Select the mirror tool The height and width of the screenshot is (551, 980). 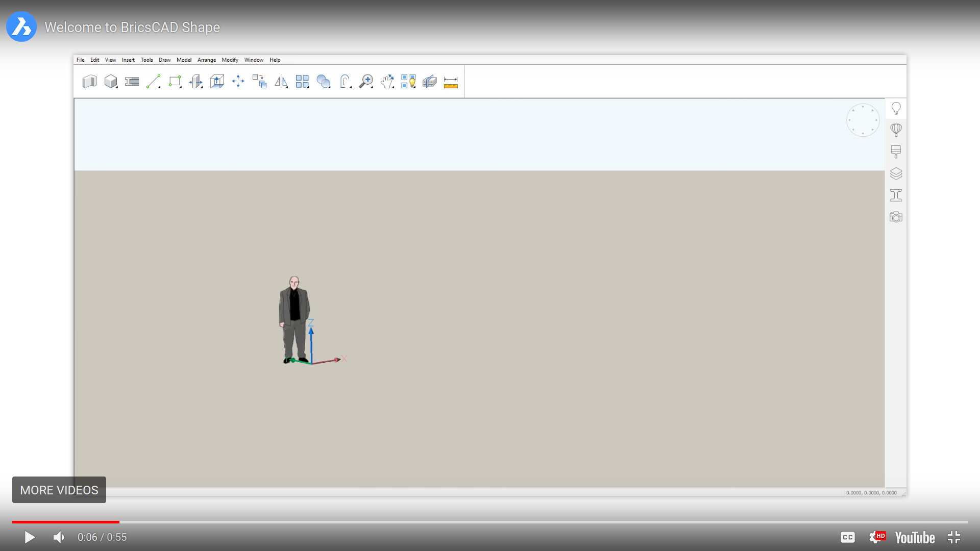281,82
